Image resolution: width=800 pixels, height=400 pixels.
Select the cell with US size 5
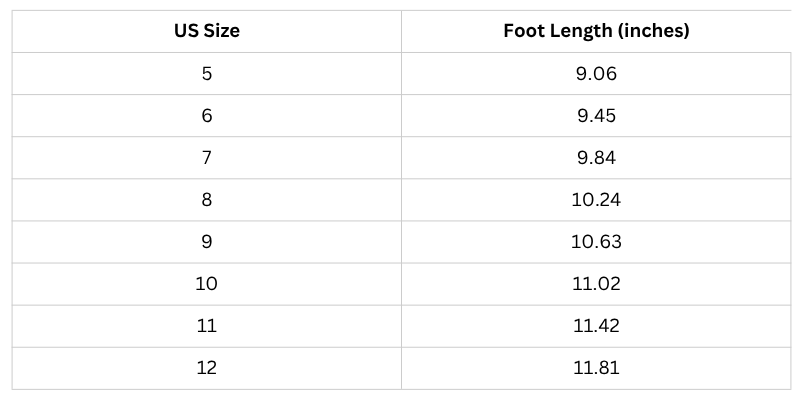point(207,73)
